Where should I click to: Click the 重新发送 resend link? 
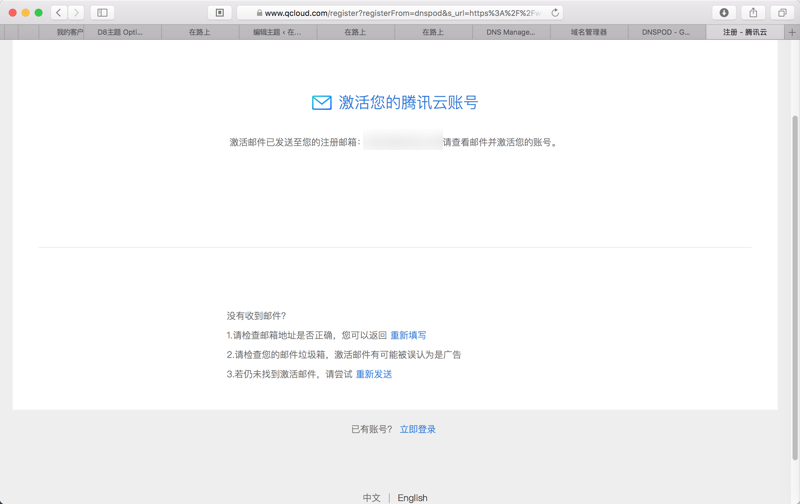374,374
